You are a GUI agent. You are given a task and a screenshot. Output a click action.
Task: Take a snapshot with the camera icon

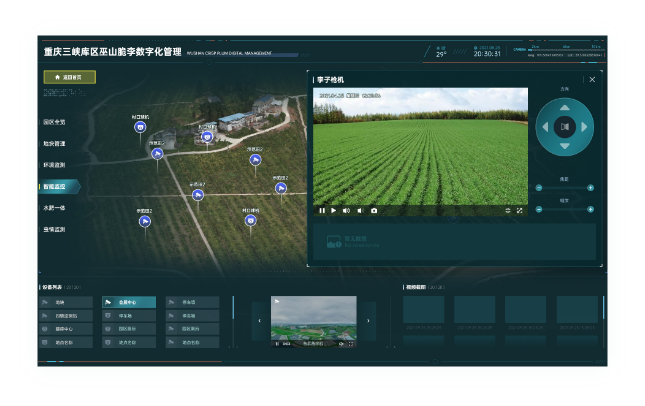coord(374,211)
